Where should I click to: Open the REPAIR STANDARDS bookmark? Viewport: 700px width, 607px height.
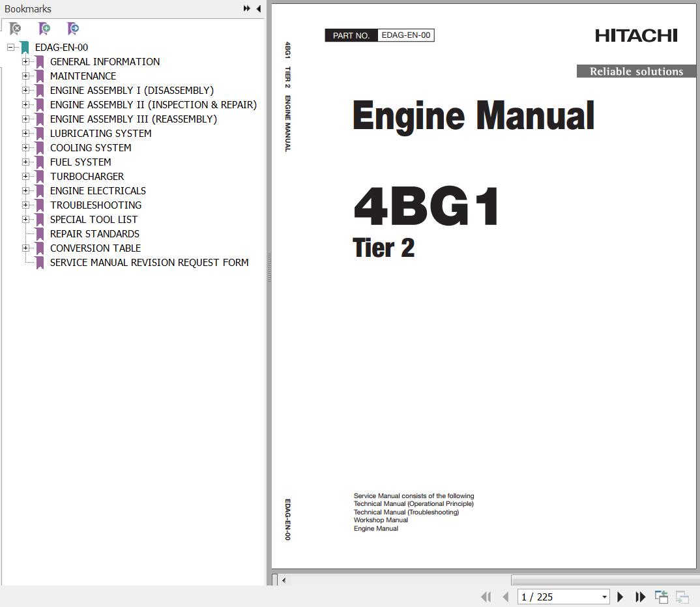pyautogui.click(x=95, y=234)
